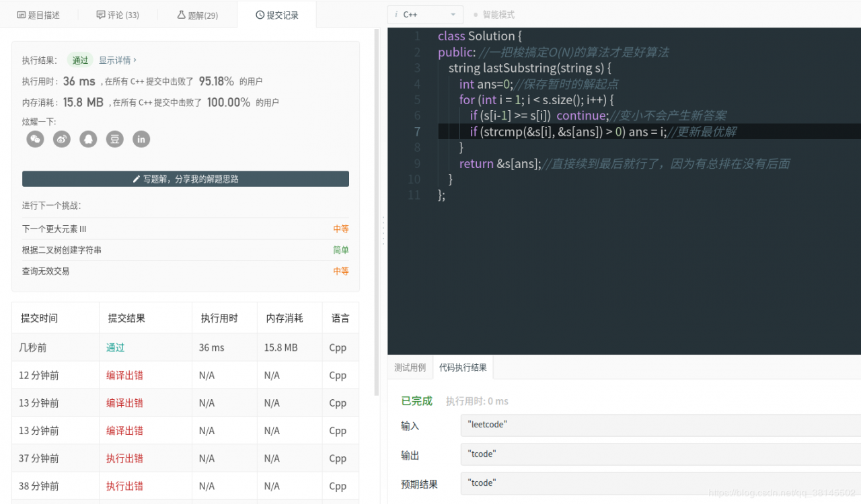
Task: Click the 100.00% memory percentile text
Action: tap(229, 102)
